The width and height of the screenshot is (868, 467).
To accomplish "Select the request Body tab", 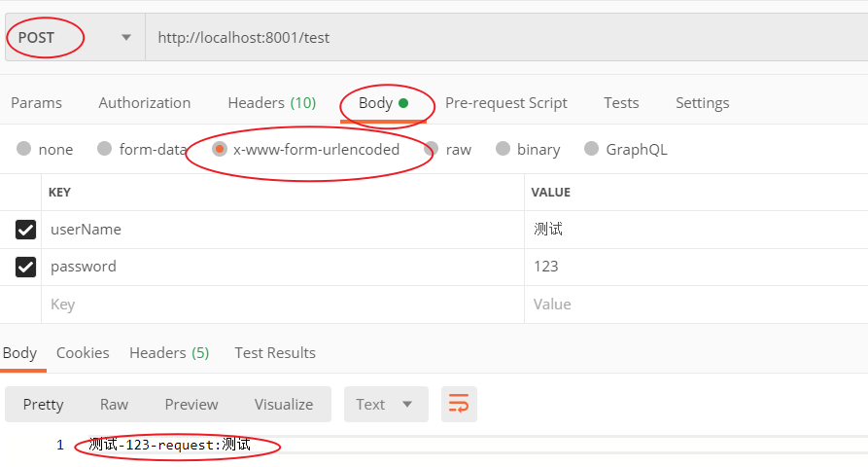I will 383,103.
